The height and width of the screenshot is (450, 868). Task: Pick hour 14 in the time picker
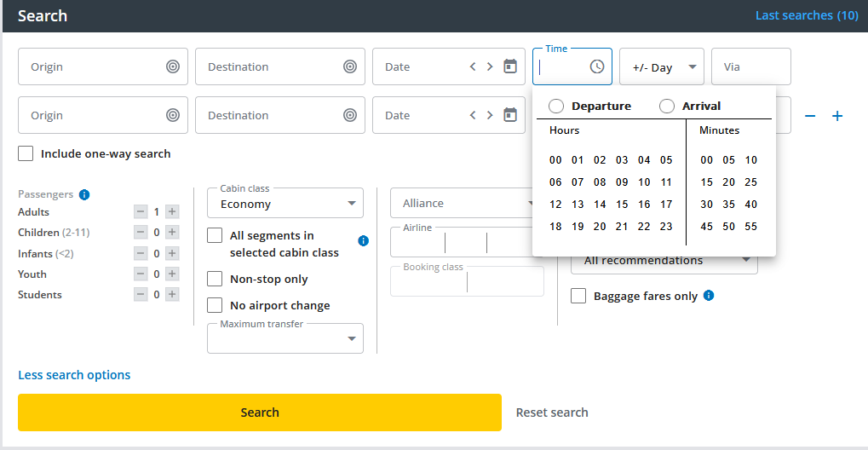tap(600, 205)
